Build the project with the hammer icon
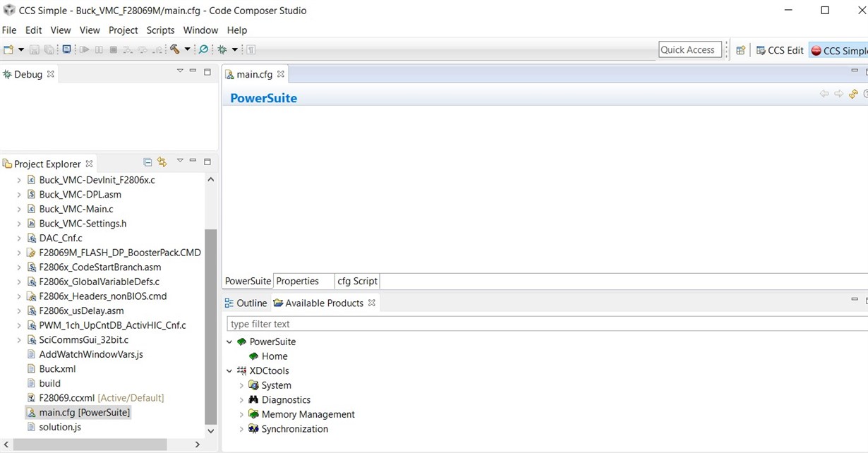This screenshot has width=868, height=453. (175, 49)
